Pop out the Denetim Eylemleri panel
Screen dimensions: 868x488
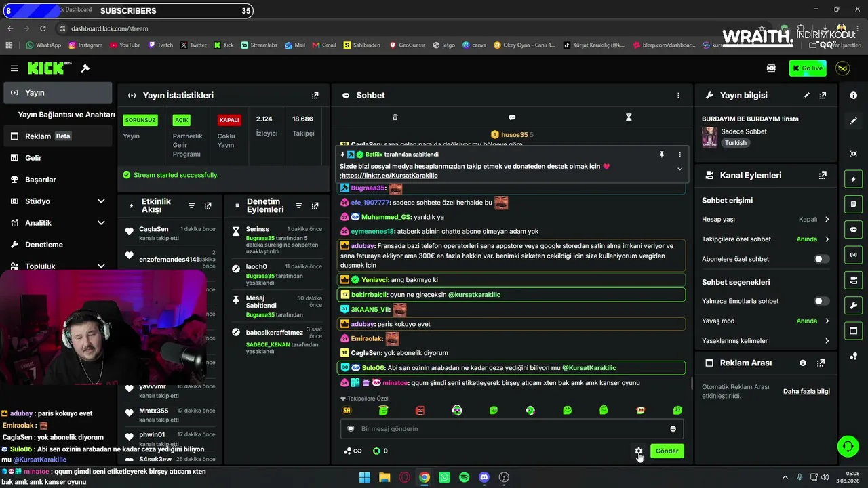(x=315, y=205)
